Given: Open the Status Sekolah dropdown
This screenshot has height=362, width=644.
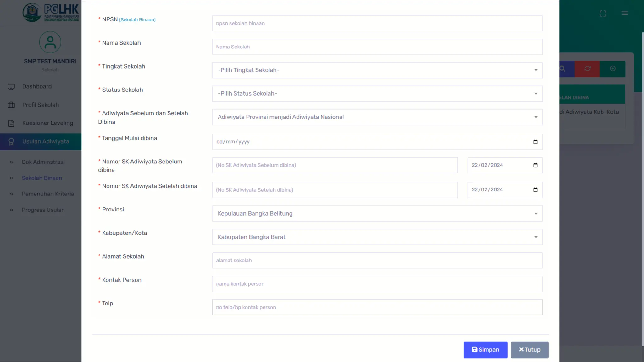Looking at the screenshot, I should (x=377, y=94).
